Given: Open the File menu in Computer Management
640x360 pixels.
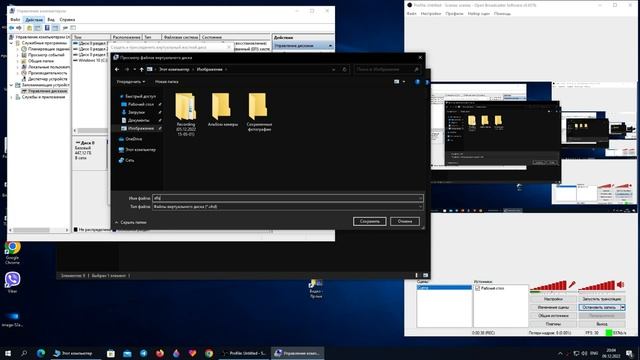Looking at the screenshot, I should 15,20.
